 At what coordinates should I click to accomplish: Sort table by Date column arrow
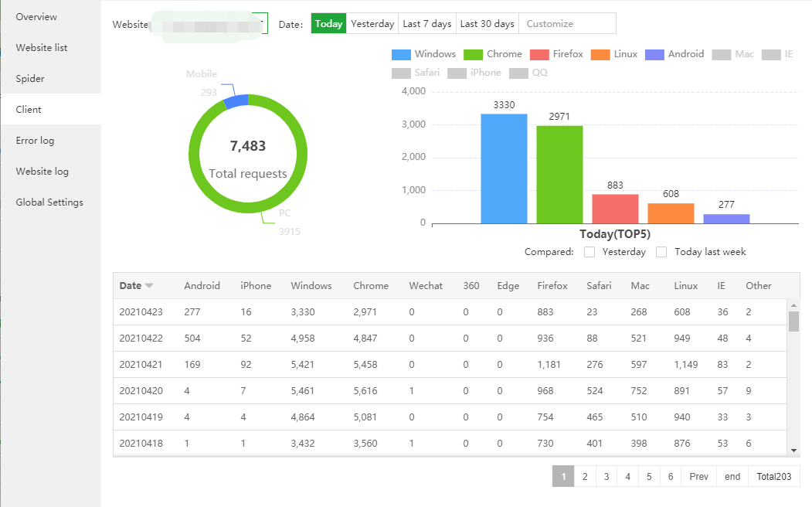(x=149, y=286)
